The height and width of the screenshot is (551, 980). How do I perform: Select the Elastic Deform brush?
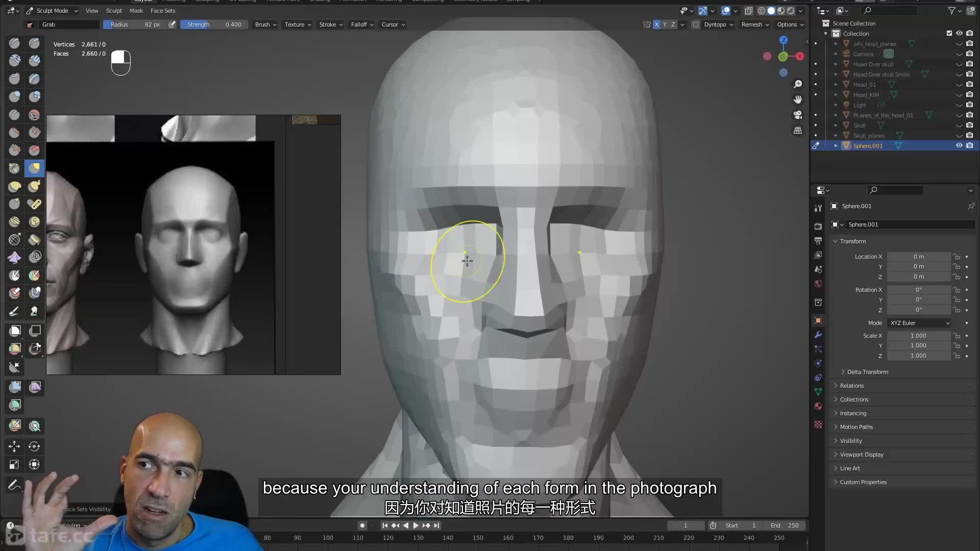click(14, 186)
